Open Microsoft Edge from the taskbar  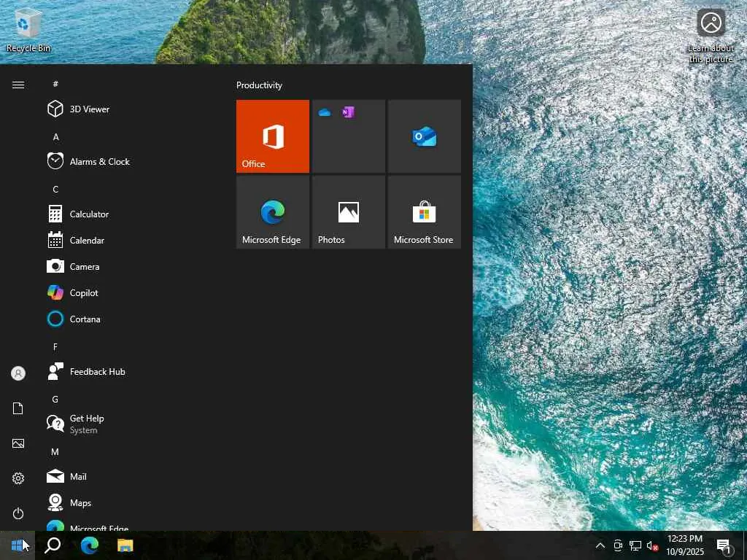point(89,545)
